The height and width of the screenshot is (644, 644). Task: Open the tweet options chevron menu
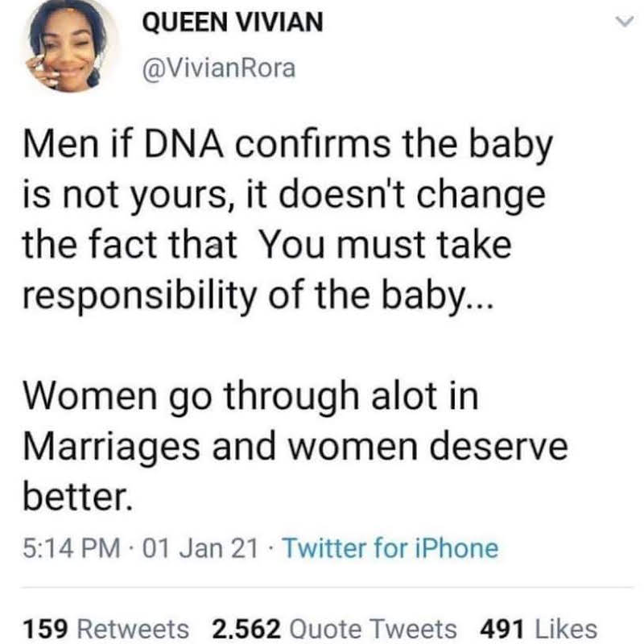click(x=625, y=22)
